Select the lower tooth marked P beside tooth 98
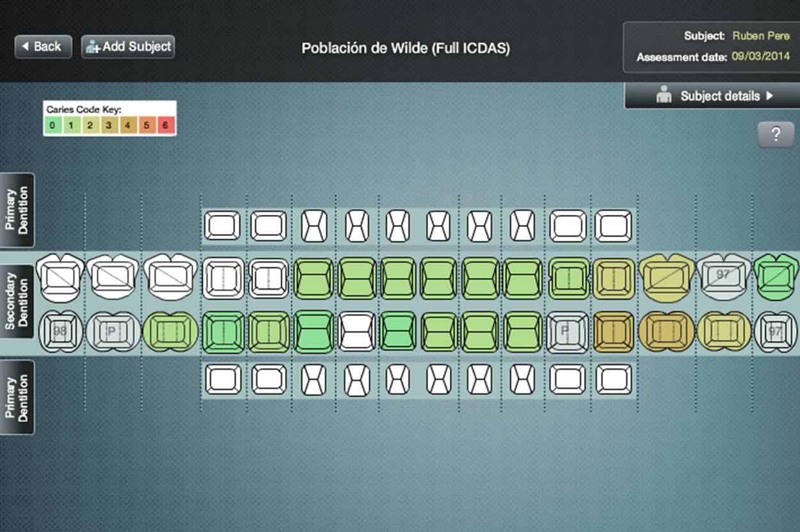 pyautogui.click(x=113, y=331)
